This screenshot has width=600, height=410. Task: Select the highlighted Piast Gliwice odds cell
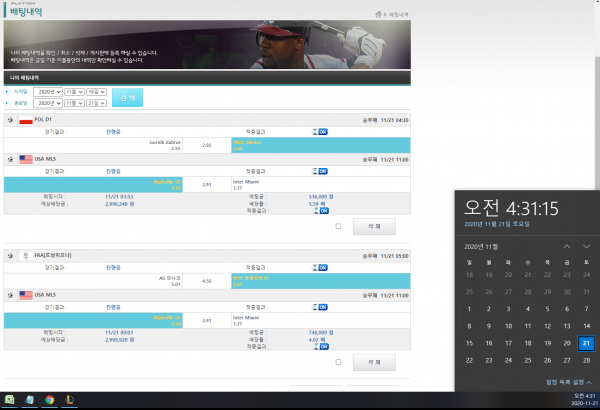click(x=321, y=145)
